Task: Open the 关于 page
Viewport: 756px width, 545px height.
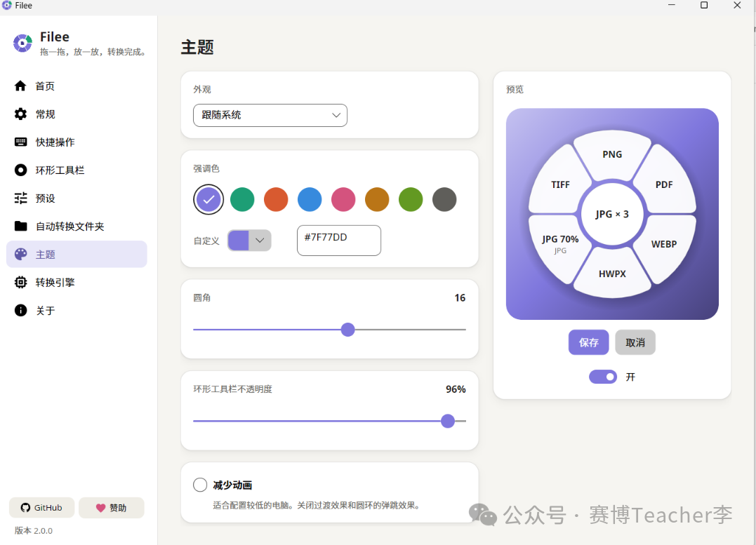Action: tap(77, 310)
